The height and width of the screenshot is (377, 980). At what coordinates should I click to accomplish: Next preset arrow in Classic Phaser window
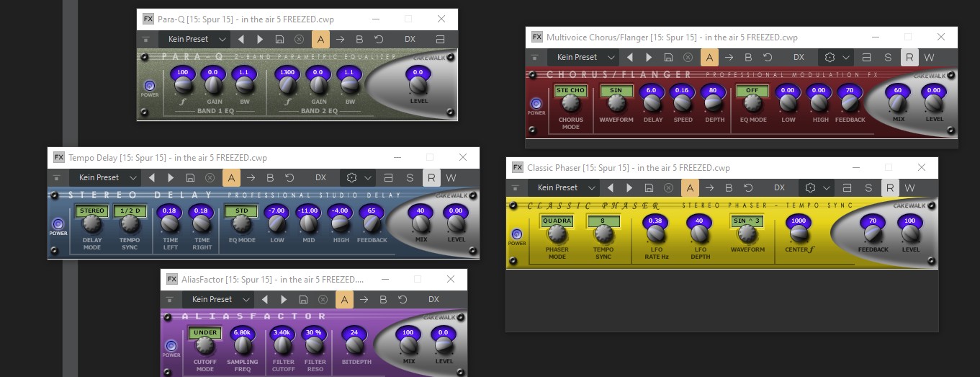pyautogui.click(x=629, y=187)
